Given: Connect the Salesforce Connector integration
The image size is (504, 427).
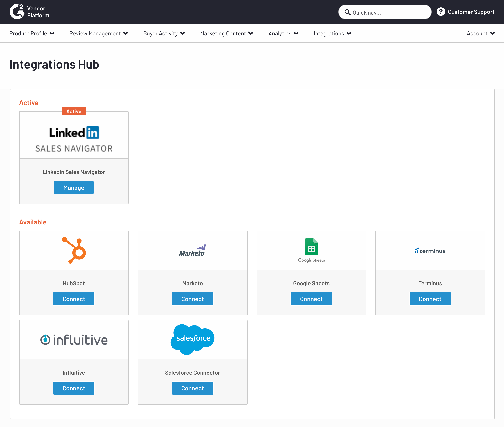Looking at the screenshot, I should [x=193, y=388].
